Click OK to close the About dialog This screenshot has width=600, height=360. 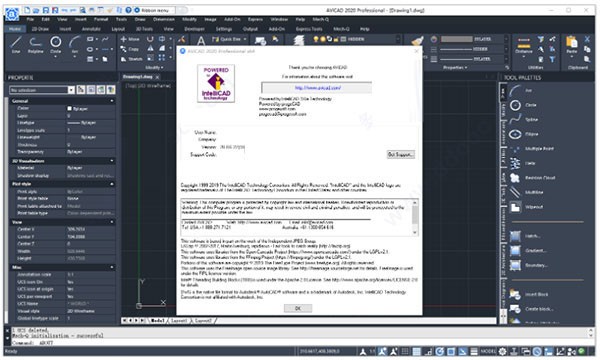pyautogui.click(x=298, y=308)
